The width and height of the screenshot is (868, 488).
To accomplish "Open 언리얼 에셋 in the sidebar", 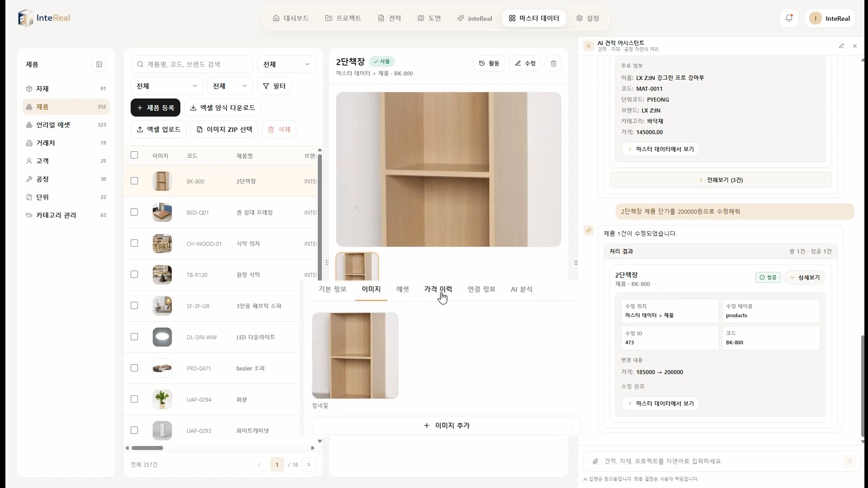I will pos(66,125).
